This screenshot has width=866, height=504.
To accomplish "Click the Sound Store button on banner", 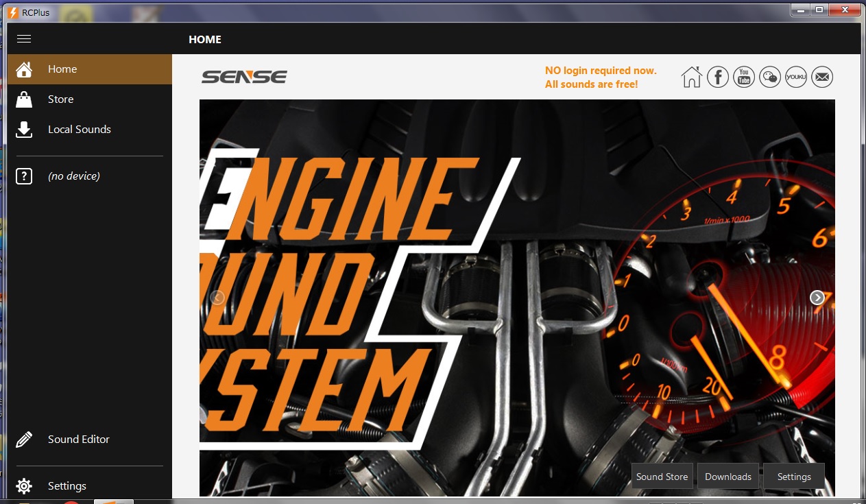I will point(662,477).
